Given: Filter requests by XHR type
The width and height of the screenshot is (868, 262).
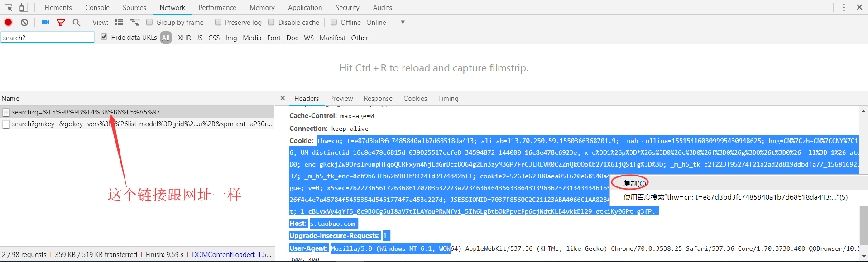Looking at the screenshot, I should point(184,38).
